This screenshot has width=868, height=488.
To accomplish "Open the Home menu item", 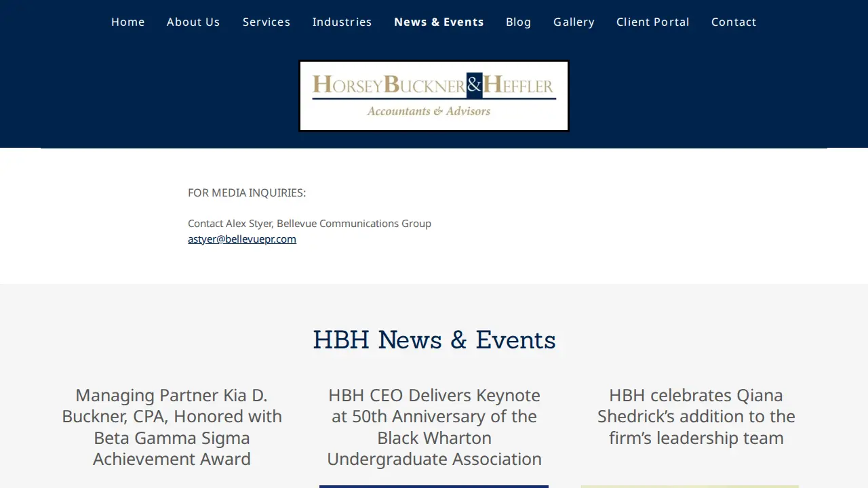I will (x=128, y=22).
